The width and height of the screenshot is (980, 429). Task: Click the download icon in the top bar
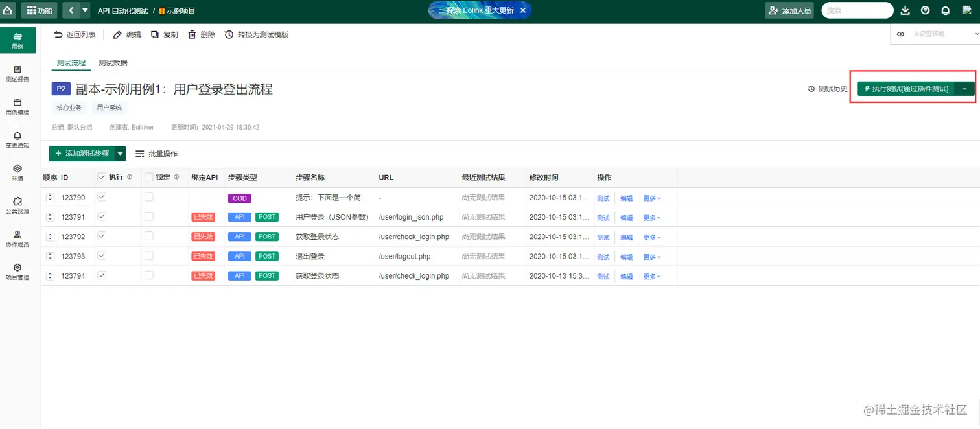(x=905, y=10)
